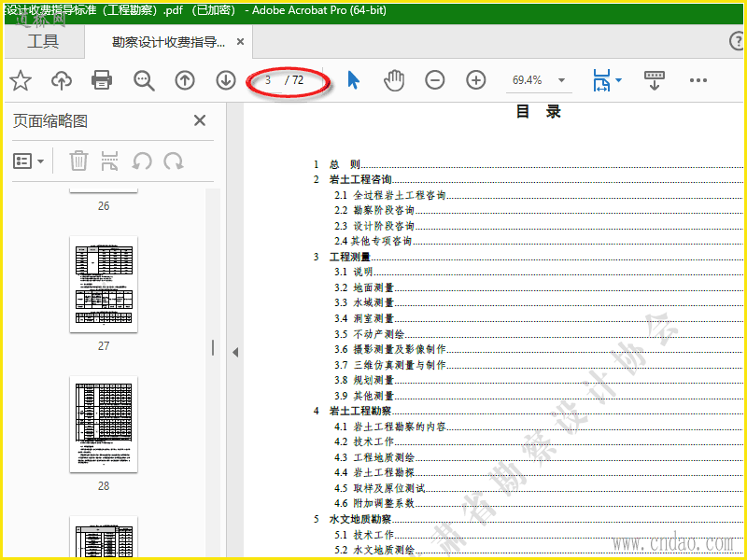
Task: Click the bookmark star icon
Action: tap(21, 80)
